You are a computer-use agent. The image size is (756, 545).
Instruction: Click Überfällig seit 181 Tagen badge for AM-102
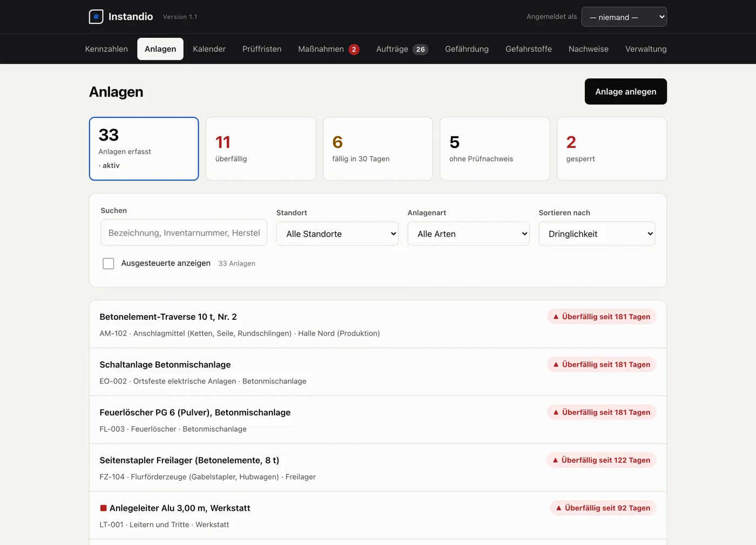602,317
